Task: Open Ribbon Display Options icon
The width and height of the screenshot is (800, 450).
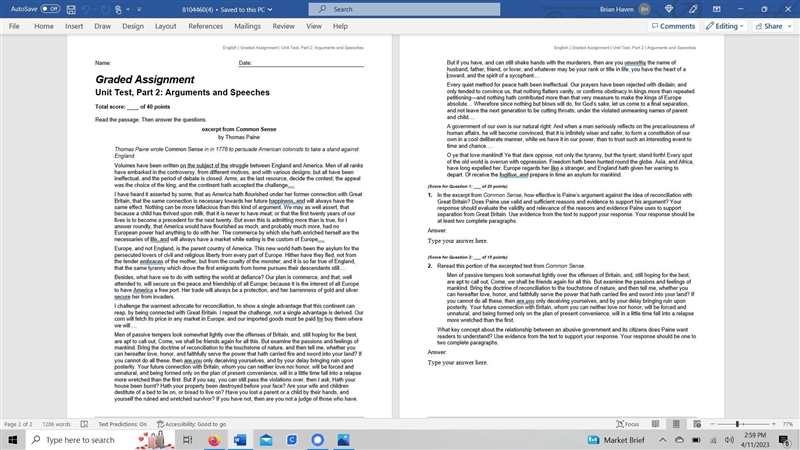Action: tap(717, 9)
